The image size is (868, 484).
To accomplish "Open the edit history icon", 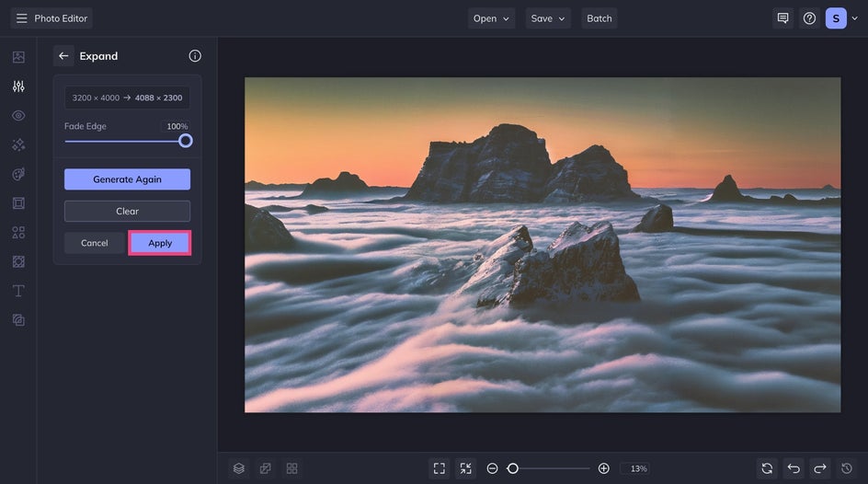I will (x=847, y=468).
